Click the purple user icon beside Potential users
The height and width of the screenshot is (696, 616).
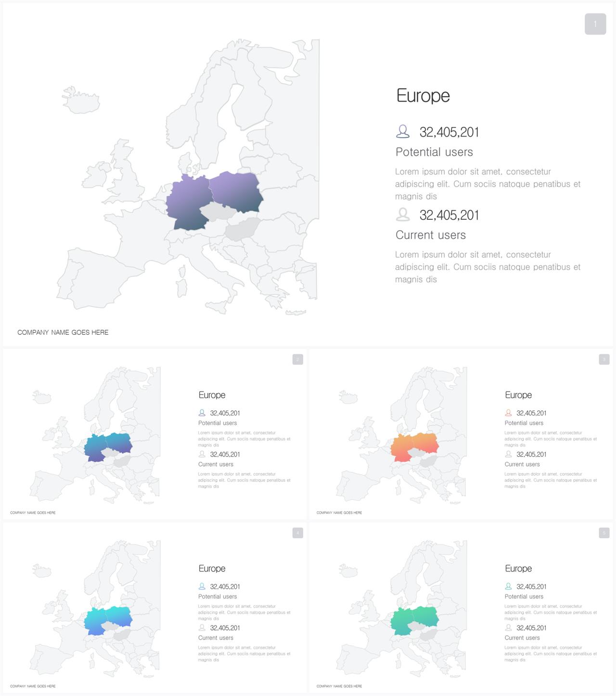[x=403, y=131]
